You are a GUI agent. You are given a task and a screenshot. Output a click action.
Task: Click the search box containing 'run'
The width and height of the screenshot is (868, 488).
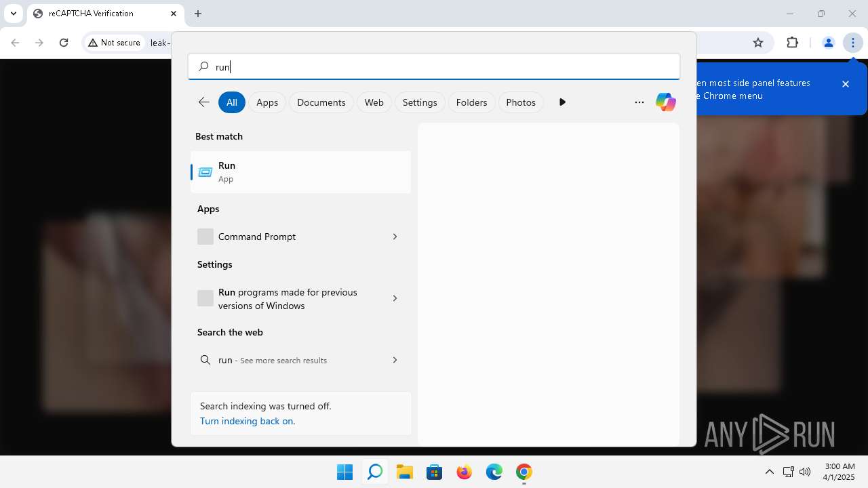point(434,66)
